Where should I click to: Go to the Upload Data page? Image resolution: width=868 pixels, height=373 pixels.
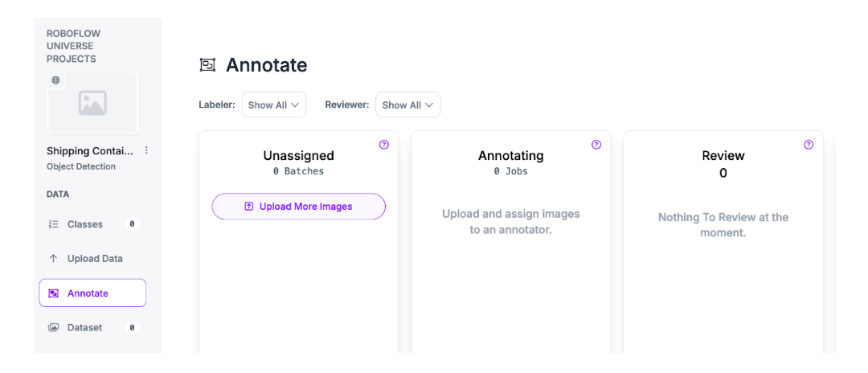(x=95, y=259)
